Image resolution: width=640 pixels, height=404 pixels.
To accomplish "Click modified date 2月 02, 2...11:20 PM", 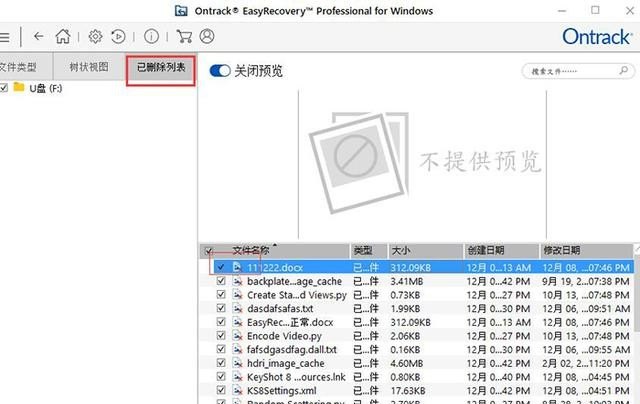I will [x=586, y=363].
